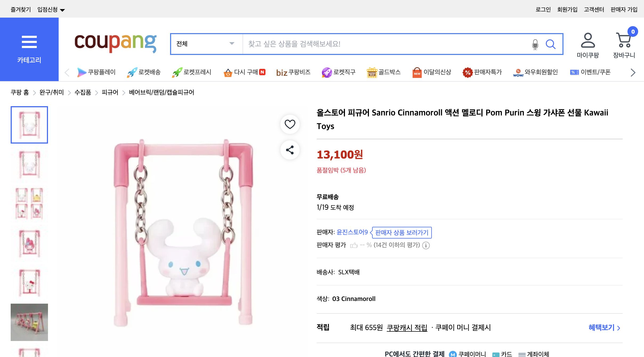Click the 판매자 상품 보러가기 button

[x=402, y=232]
